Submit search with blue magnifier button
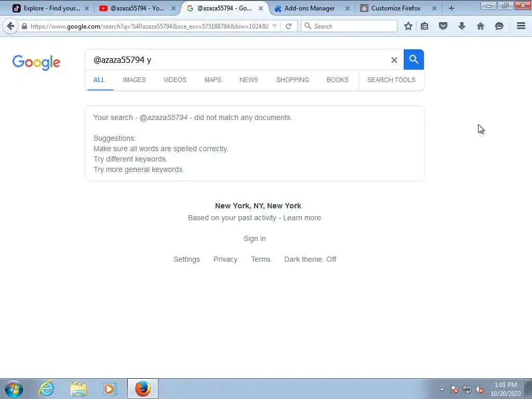The width and height of the screenshot is (532, 399). click(414, 59)
